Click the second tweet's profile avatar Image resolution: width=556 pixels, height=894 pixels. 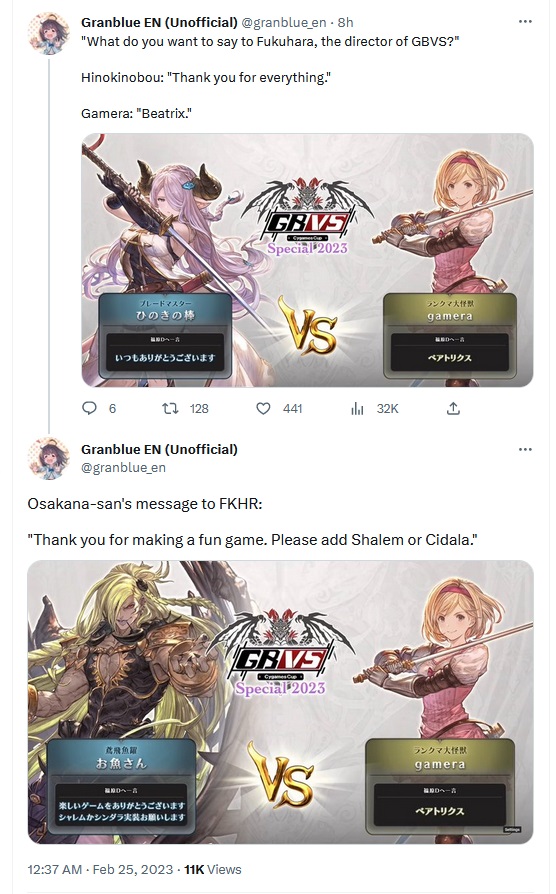48,459
